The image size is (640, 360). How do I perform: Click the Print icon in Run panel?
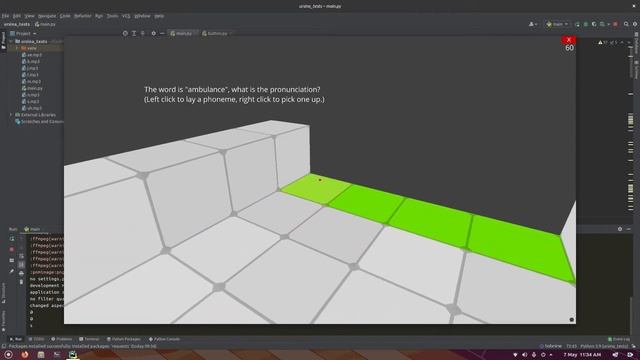point(21,273)
